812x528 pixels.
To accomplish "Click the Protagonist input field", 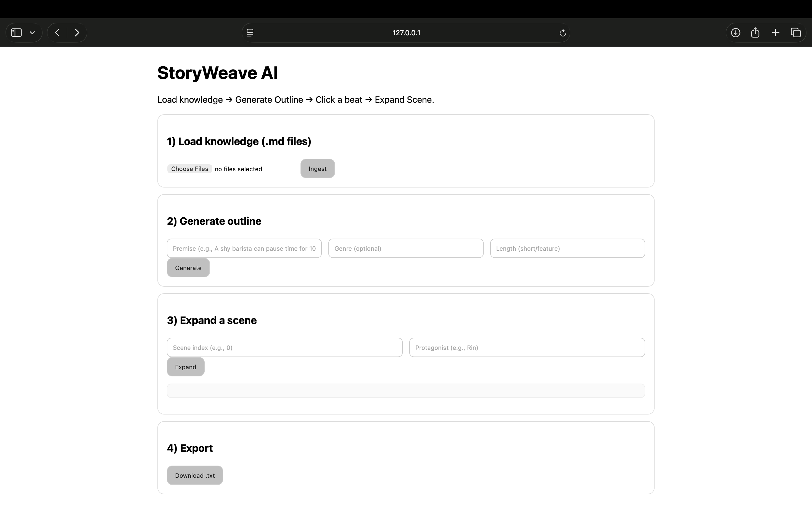I will coord(527,348).
